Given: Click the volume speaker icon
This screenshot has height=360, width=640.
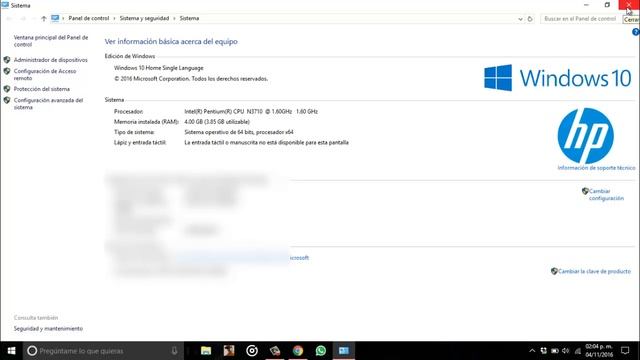Looking at the screenshot, I should pyautogui.click(x=566, y=351).
